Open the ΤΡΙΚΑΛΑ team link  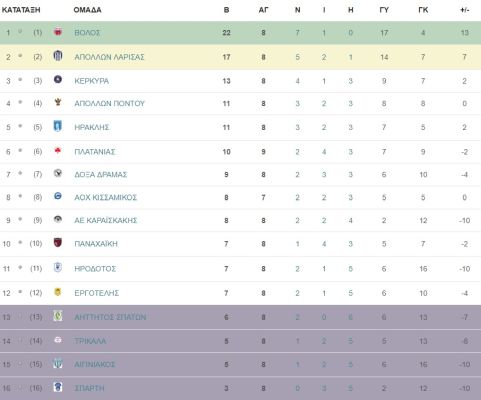click(x=90, y=341)
